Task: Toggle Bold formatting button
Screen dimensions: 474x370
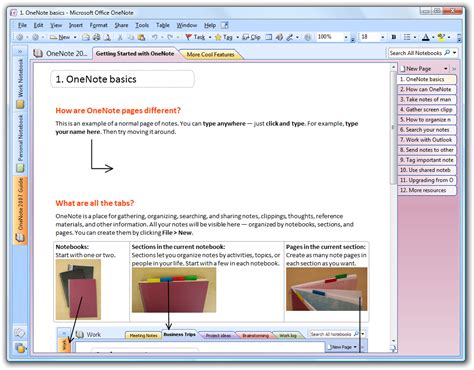Action: pyautogui.click(x=394, y=37)
